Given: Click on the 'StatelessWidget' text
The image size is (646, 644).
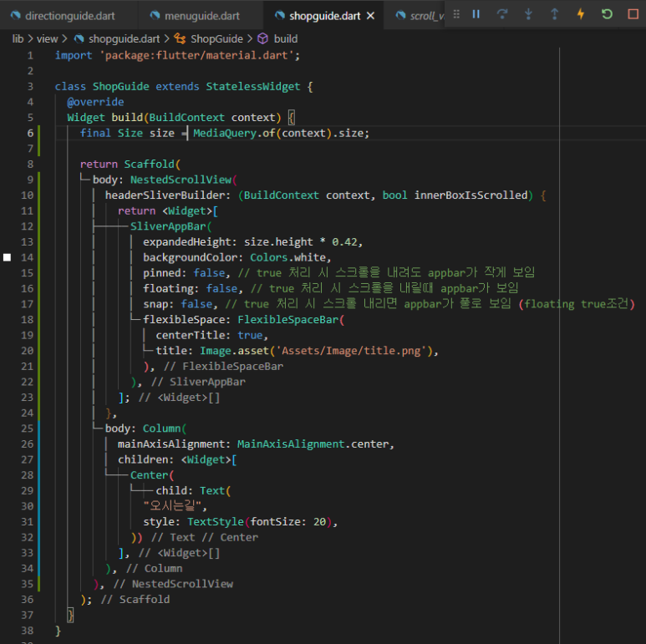Looking at the screenshot, I should (253, 87).
